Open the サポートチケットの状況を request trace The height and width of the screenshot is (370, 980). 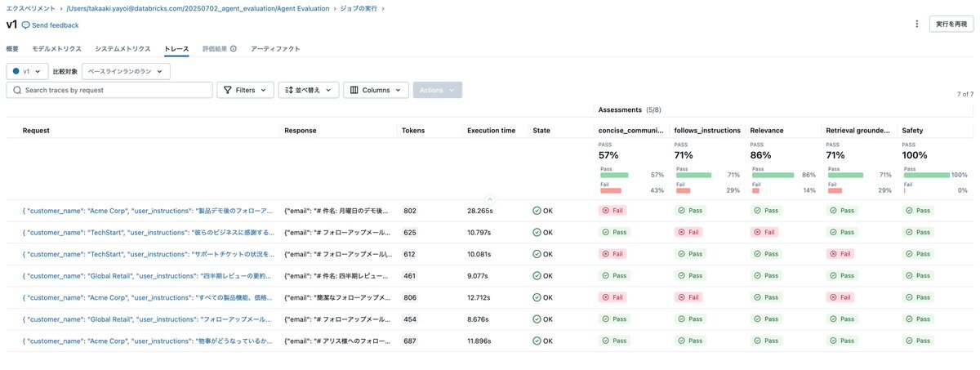(x=147, y=254)
